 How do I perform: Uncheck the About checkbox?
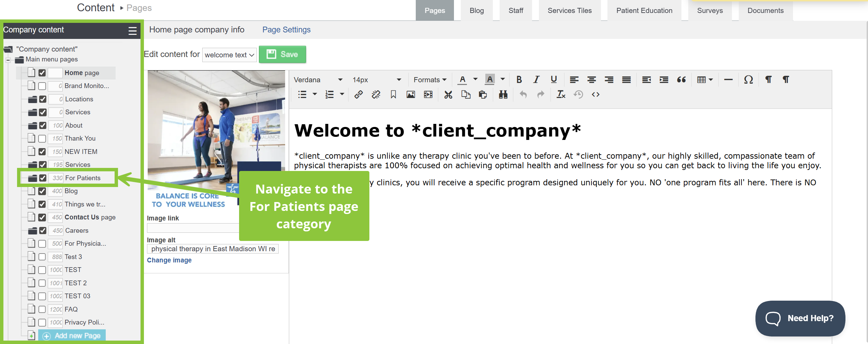pos(43,126)
